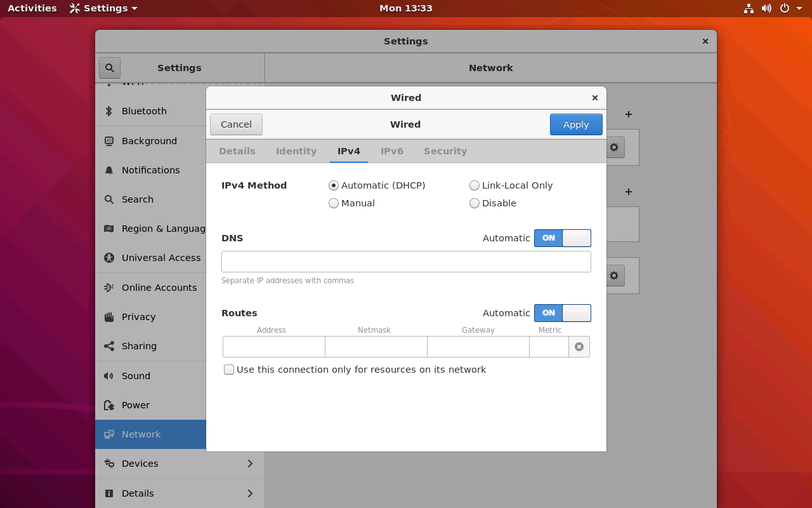Expand the Details section chevron in sidebar
This screenshot has width=812, height=508.
point(250,493)
